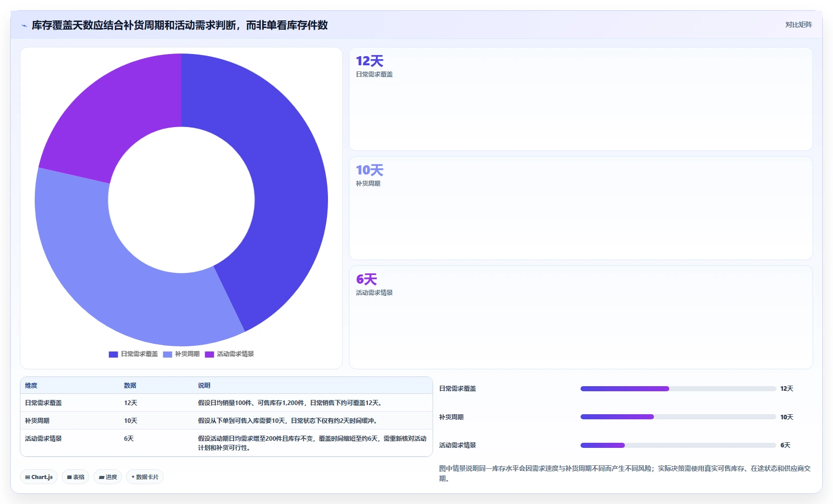This screenshot has height=504, width=833.
Task: Toggle the 活动需求情景 legend item under the donut
Action: 229,354
